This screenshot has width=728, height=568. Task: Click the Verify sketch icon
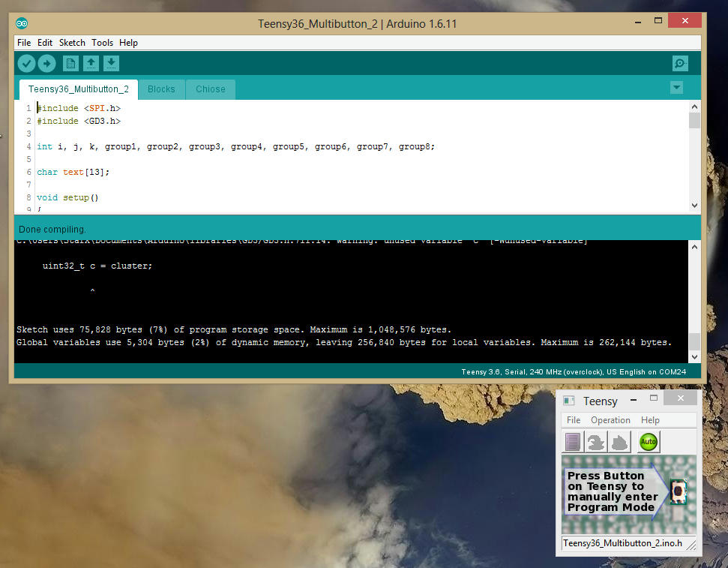(x=26, y=63)
